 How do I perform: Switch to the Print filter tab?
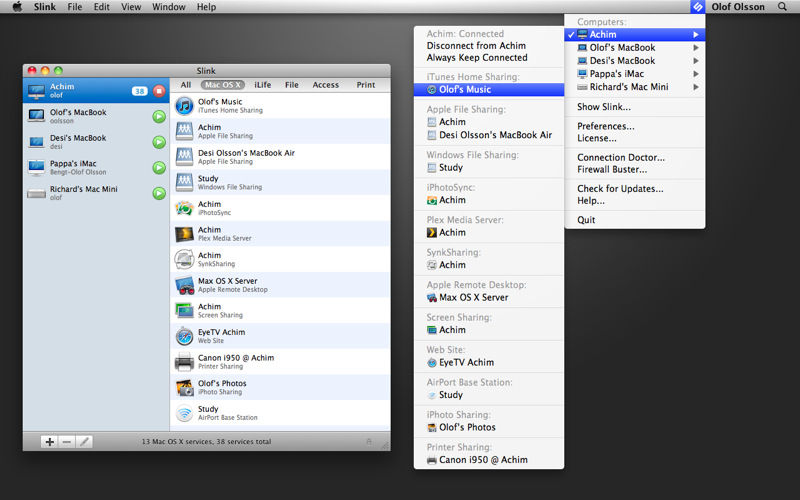point(366,85)
